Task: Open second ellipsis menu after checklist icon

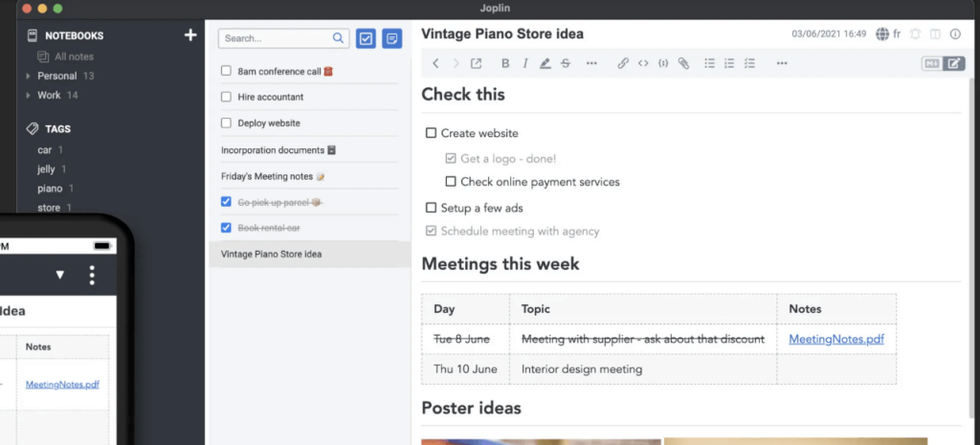Action: pyautogui.click(x=781, y=63)
